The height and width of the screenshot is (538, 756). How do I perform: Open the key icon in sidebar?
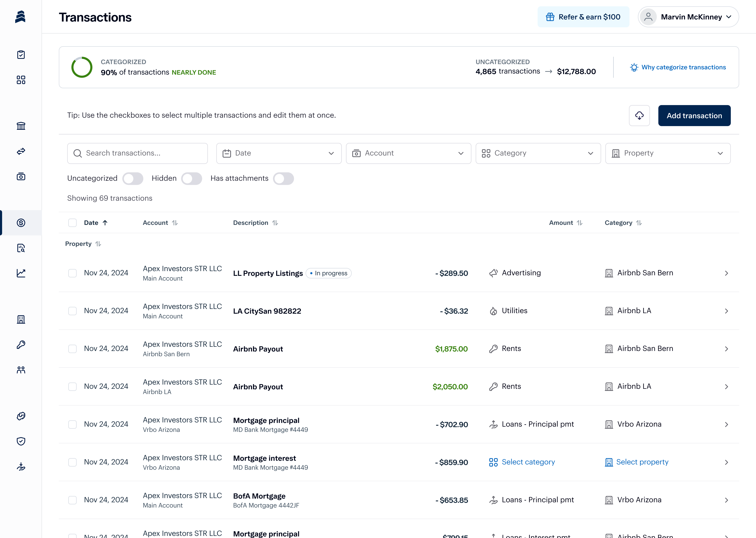point(21,344)
